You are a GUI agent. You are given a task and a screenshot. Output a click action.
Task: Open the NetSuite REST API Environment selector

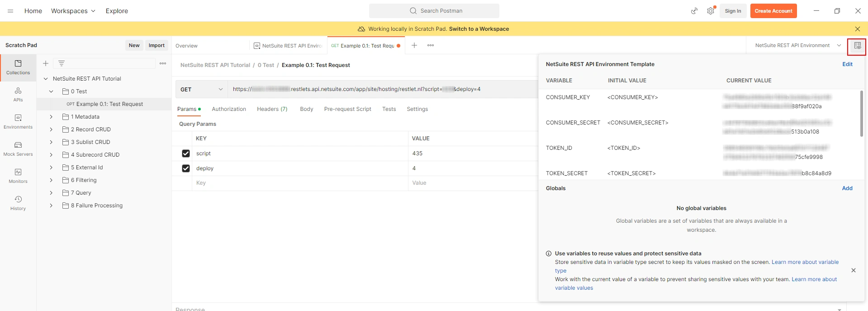pyautogui.click(x=798, y=45)
